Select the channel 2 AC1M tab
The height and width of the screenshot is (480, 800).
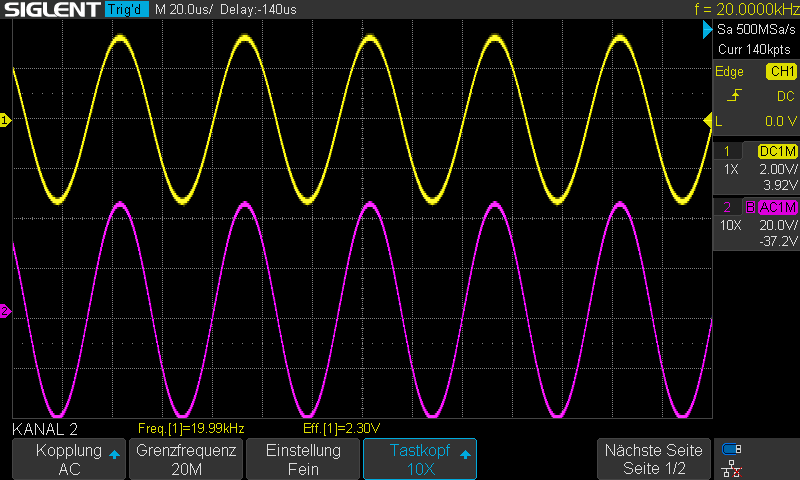click(776, 207)
